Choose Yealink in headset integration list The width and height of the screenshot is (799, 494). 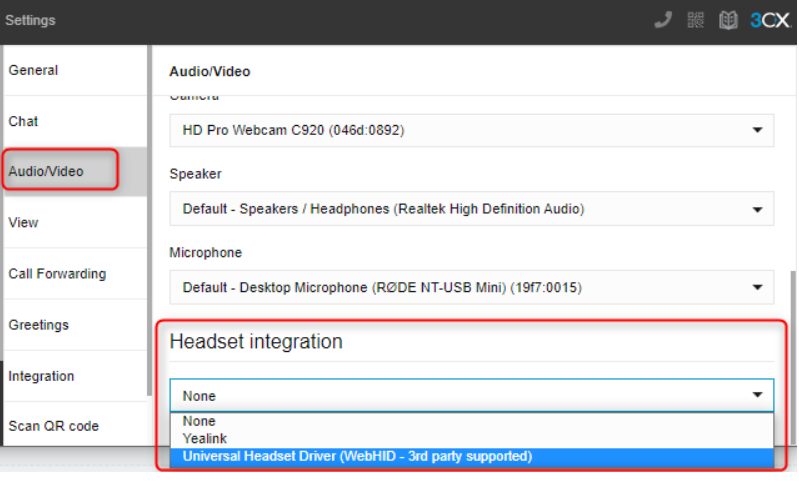(471, 438)
